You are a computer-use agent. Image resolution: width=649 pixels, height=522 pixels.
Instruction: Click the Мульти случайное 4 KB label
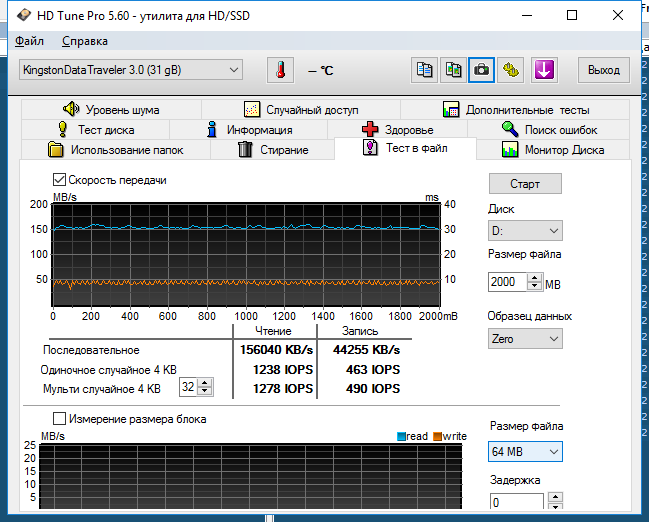[x=102, y=389]
